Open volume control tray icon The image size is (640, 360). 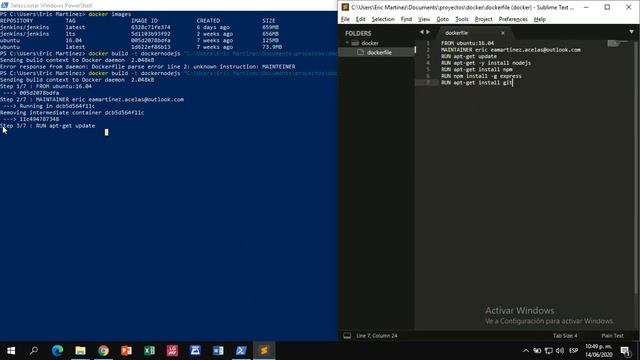pyautogui.click(x=560, y=351)
